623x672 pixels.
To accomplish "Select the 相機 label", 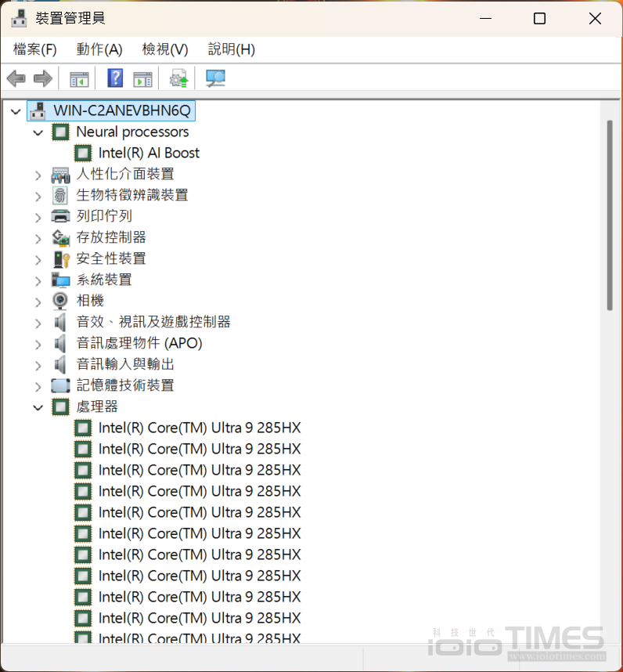I will tap(90, 301).
